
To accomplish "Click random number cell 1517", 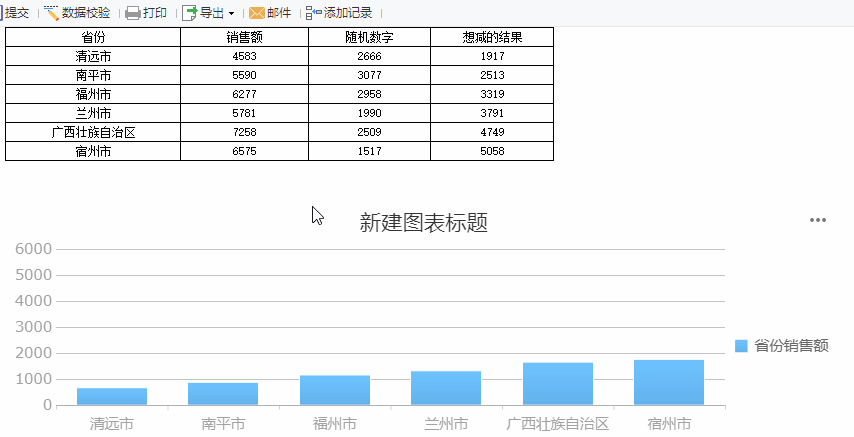I will point(369,151).
